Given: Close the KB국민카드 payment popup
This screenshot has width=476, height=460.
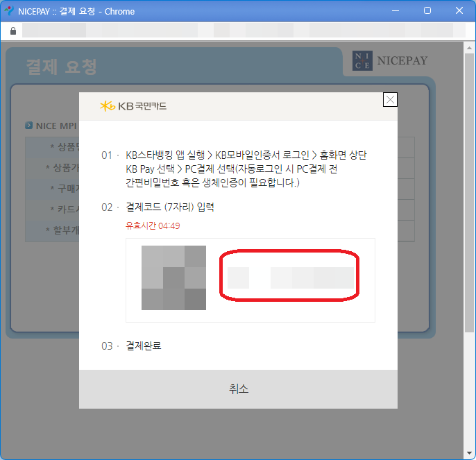Looking at the screenshot, I should coord(390,100).
